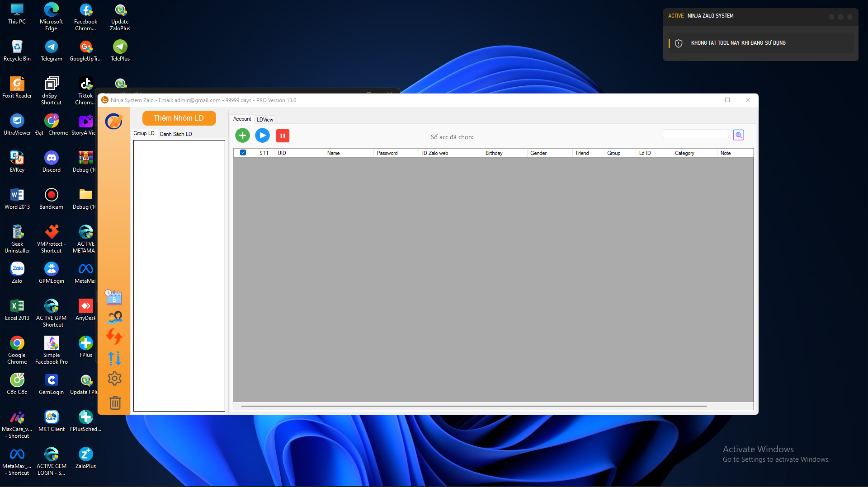Click the Ninja logo in sidebar
This screenshot has width=868, height=487.
(113, 121)
